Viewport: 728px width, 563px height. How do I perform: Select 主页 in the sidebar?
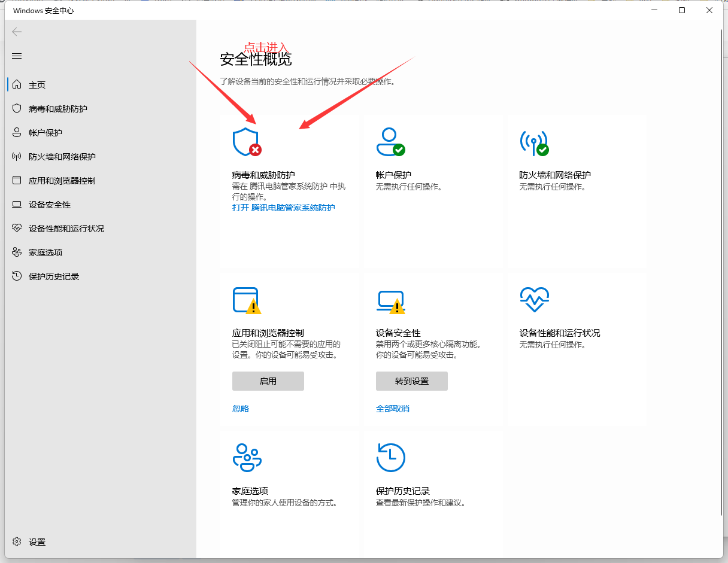click(x=37, y=85)
